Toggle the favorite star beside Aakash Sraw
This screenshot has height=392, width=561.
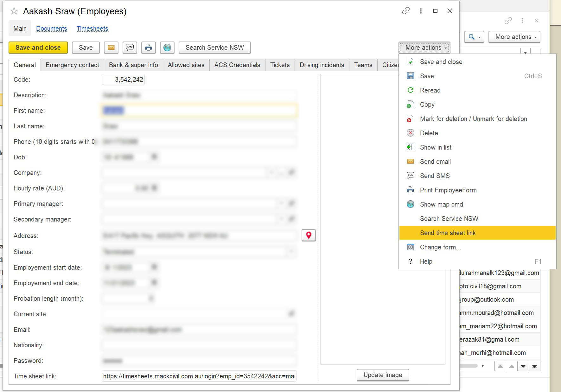[13, 11]
